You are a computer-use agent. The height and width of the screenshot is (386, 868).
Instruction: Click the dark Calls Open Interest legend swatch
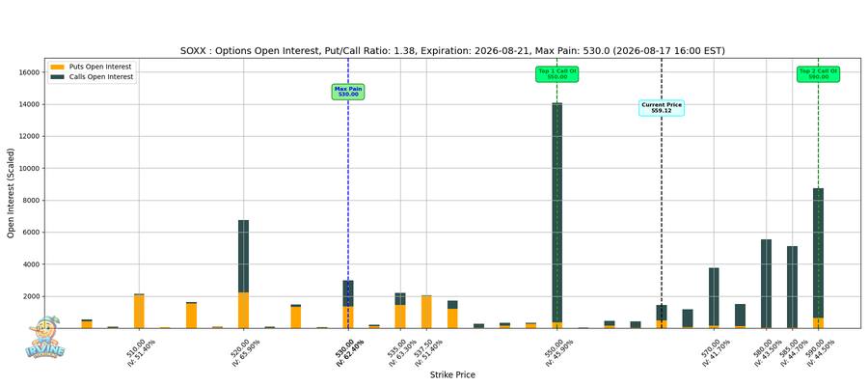tap(57, 77)
